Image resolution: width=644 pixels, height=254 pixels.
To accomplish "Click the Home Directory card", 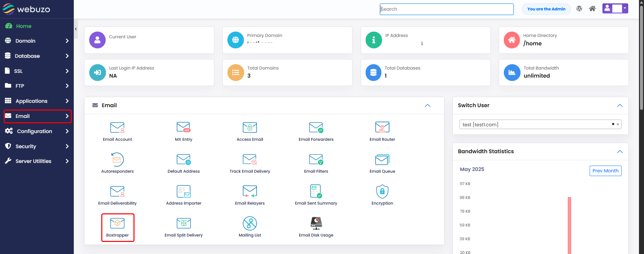I will 563,40.
